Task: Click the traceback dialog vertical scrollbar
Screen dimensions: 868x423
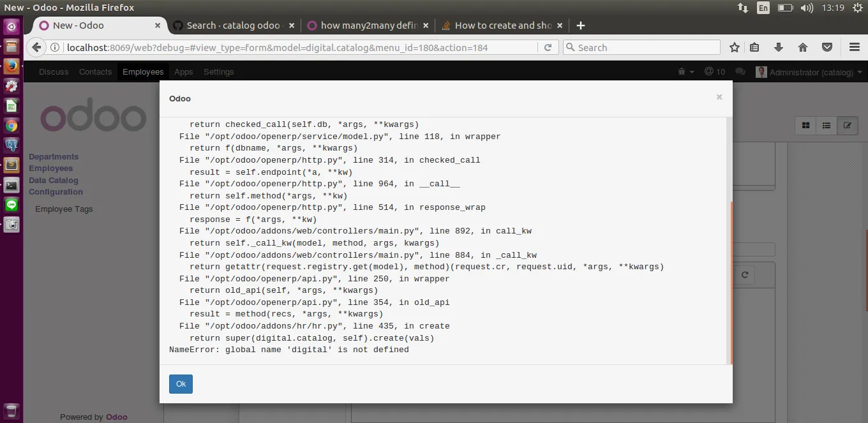Action: click(731, 283)
